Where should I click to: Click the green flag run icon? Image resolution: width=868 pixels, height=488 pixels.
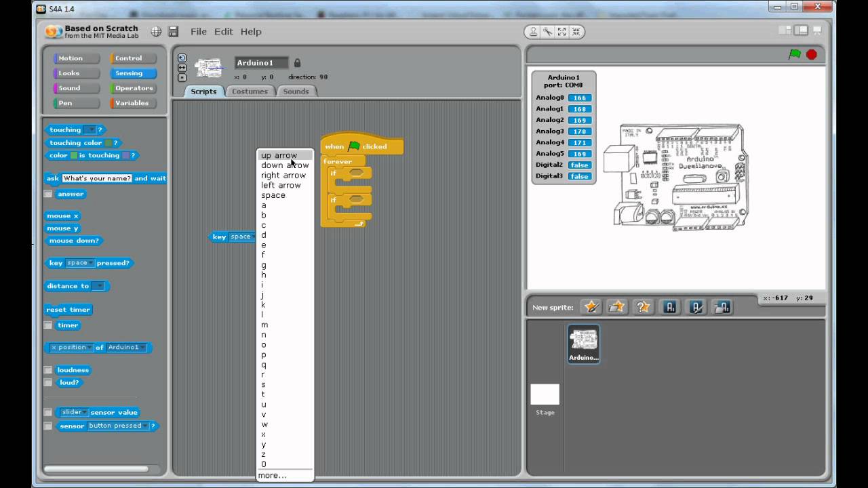(795, 54)
